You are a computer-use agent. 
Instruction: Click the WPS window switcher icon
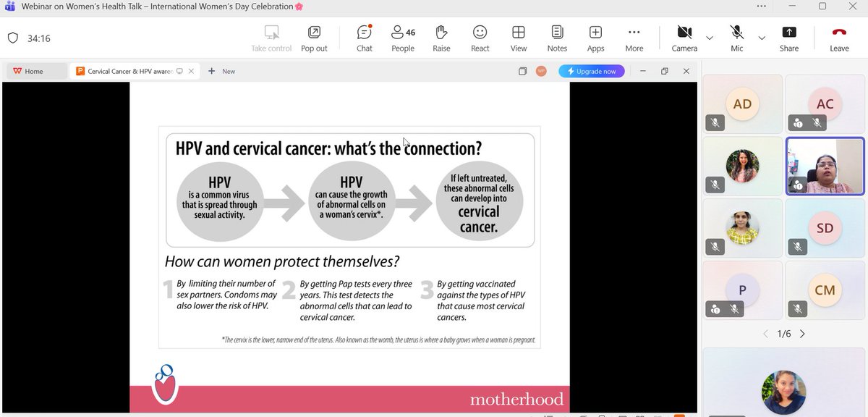522,71
